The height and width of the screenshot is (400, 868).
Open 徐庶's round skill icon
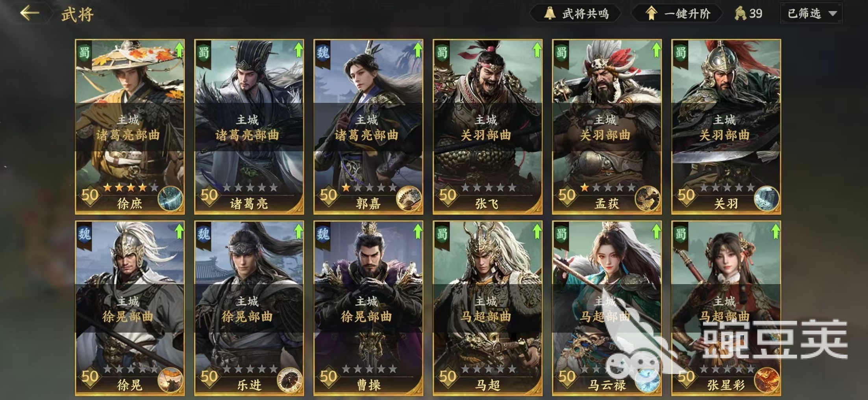pos(170,198)
